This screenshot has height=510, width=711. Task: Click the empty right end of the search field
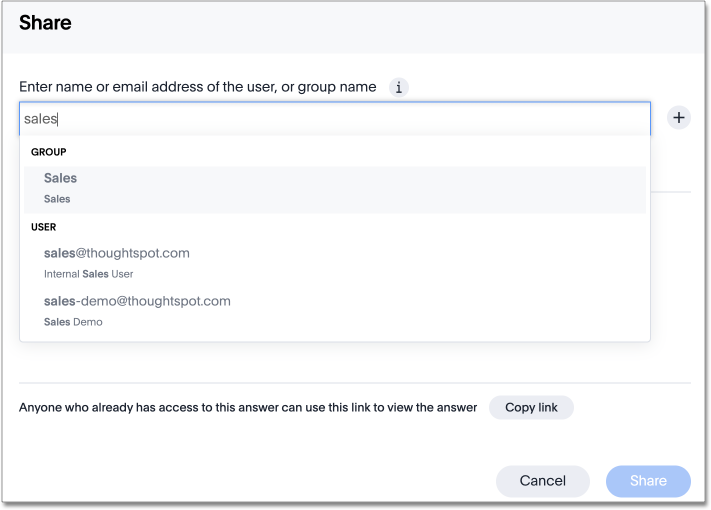600,118
